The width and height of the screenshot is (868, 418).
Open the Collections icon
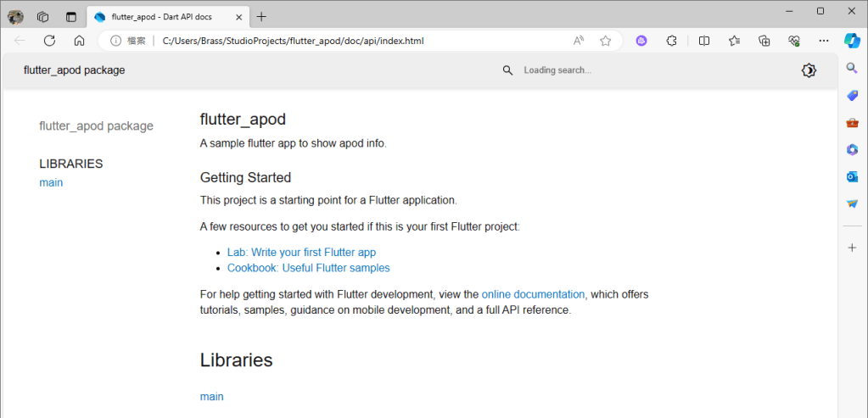764,41
